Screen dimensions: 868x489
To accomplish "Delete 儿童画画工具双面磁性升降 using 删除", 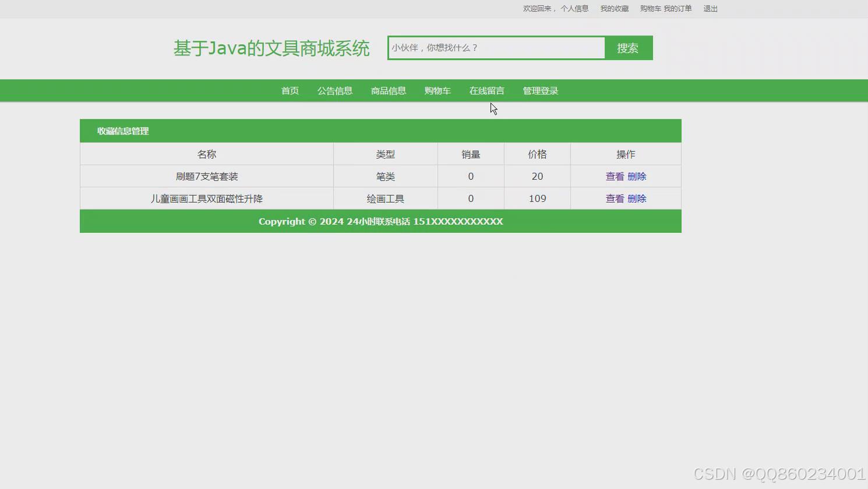I will pyautogui.click(x=637, y=198).
